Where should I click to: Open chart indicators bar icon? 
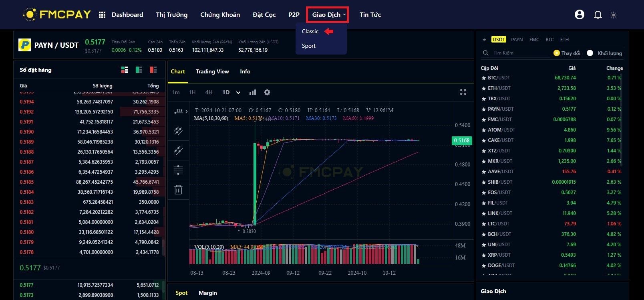[253, 92]
